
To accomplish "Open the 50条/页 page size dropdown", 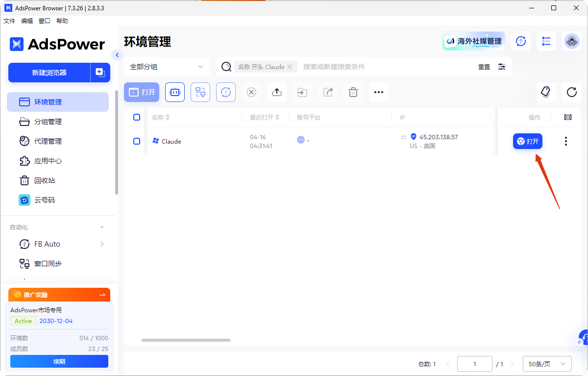I will [x=547, y=363].
